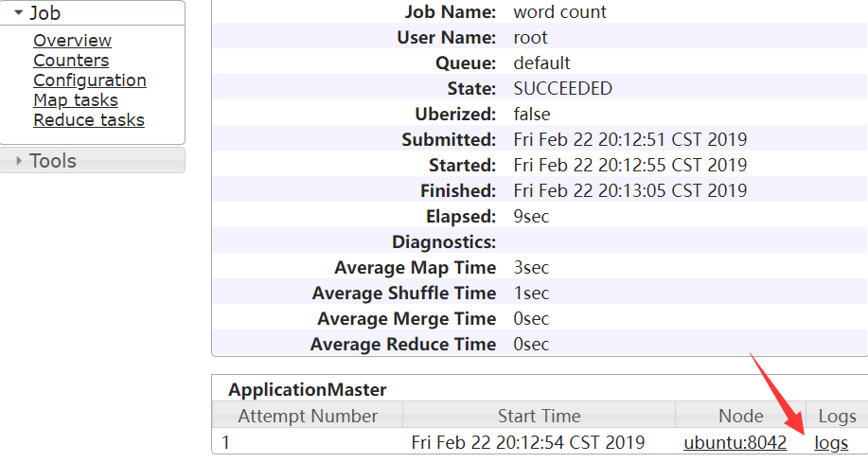Open the Overview link
Screen dimensions: 868x463
72,41
